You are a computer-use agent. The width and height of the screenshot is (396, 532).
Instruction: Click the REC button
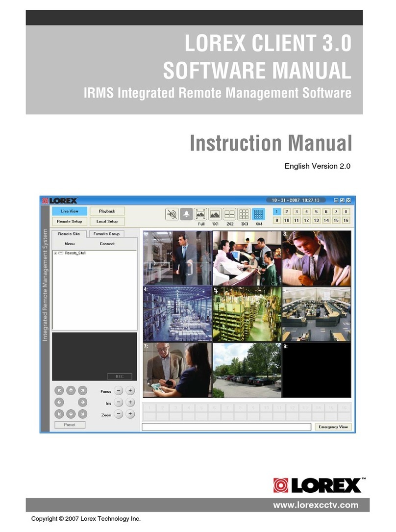click(120, 377)
